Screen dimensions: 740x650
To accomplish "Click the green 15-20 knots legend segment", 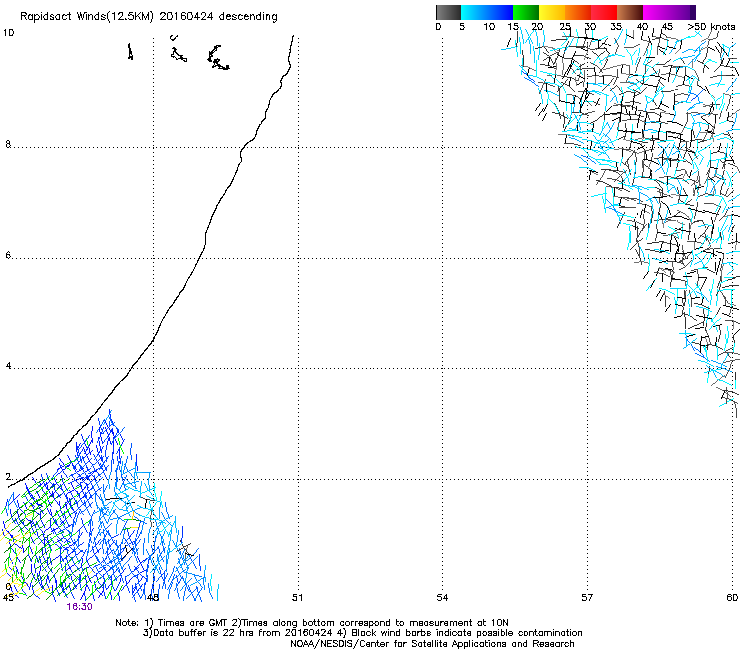I will 526,12.
